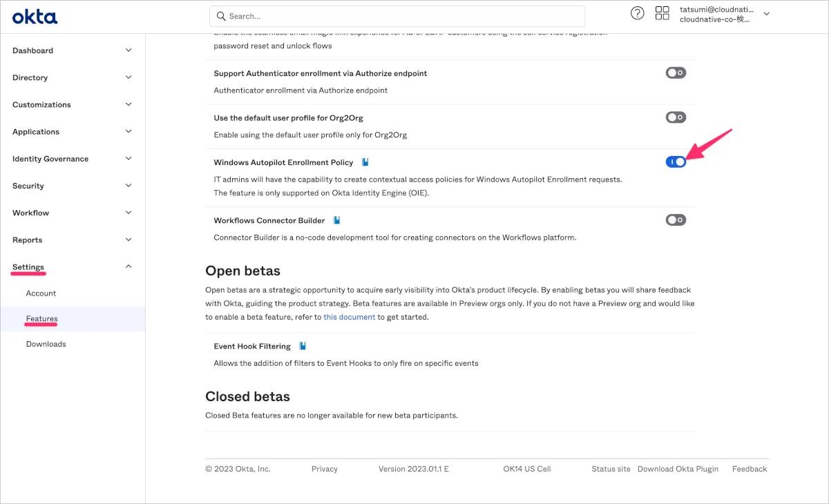
Task: Click the "this document" link
Action: tap(349, 317)
